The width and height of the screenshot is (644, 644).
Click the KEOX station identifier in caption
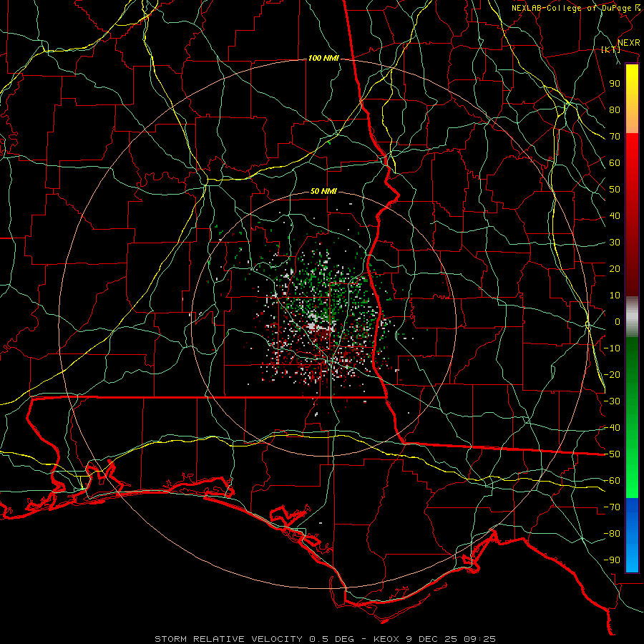pos(386,639)
